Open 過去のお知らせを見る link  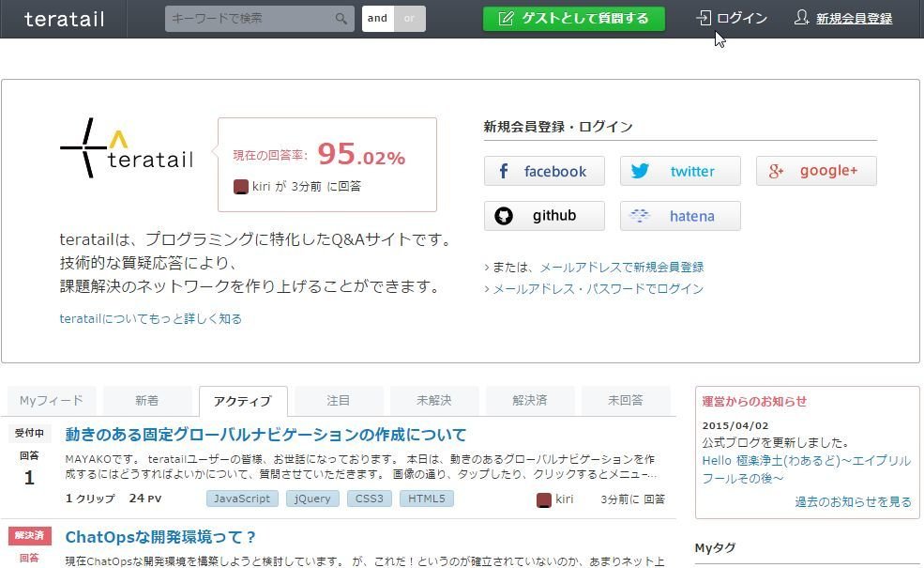854,502
